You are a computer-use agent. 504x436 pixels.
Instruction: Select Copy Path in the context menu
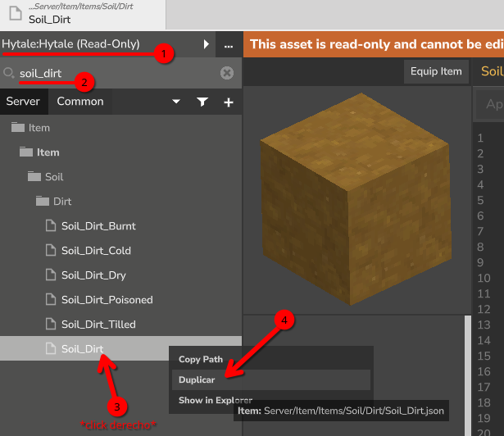pyautogui.click(x=201, y=359)
